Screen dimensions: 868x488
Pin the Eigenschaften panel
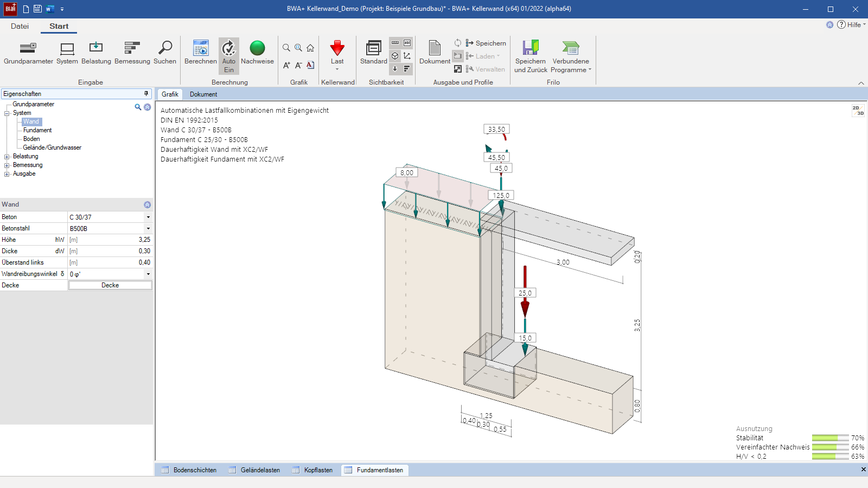point(146,94)
